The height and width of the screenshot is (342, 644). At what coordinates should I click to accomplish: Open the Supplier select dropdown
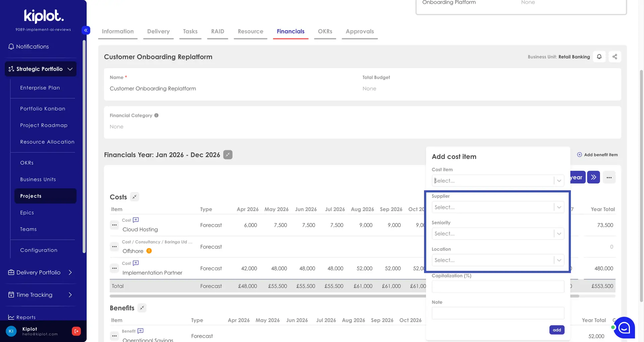point(498,207)
